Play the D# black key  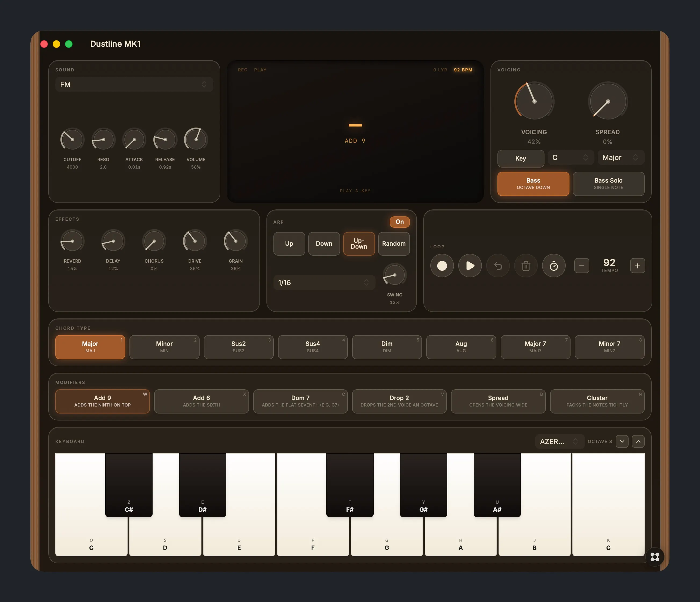(202, 485)
